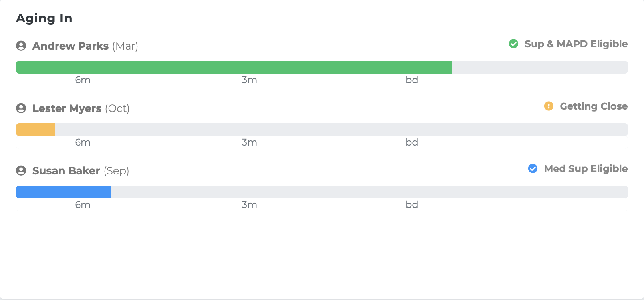The width and height of the screenshot is (644, 300).
Task: Click the 3m marker under Lester's bar
Action: 249,142
